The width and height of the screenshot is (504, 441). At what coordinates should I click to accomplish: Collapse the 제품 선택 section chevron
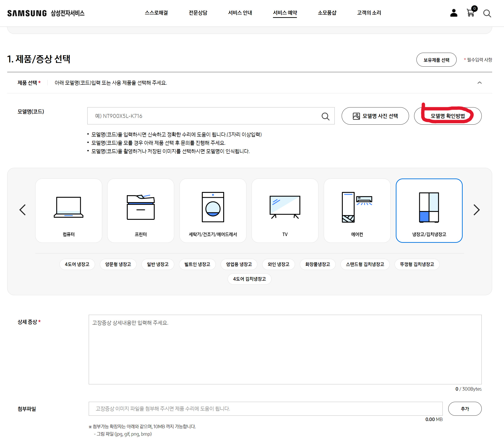479,83
